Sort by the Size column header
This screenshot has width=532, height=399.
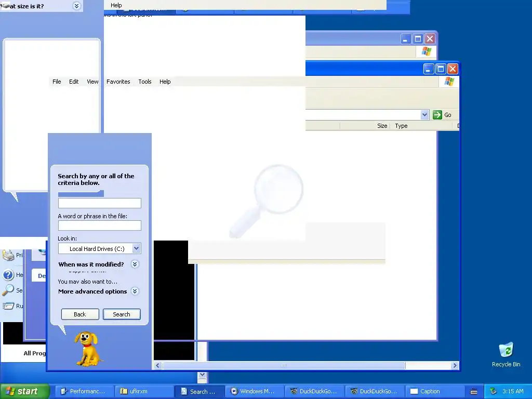[365, 126]
